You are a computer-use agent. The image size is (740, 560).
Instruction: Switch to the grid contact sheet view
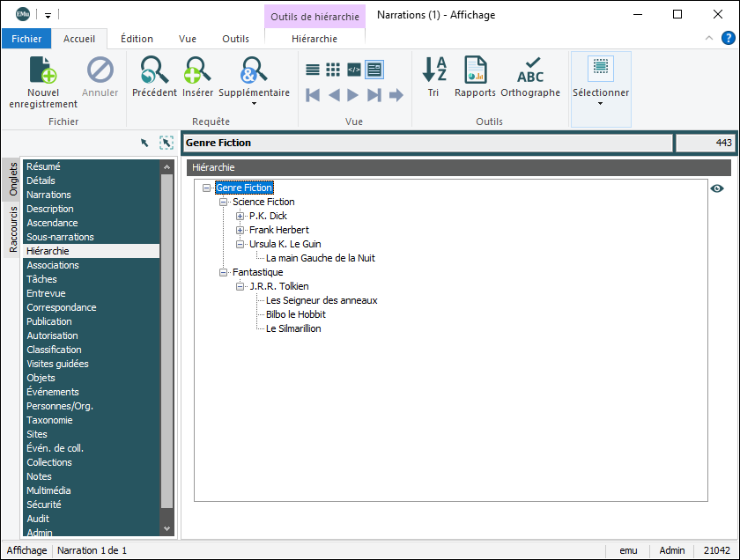point(333,70)
